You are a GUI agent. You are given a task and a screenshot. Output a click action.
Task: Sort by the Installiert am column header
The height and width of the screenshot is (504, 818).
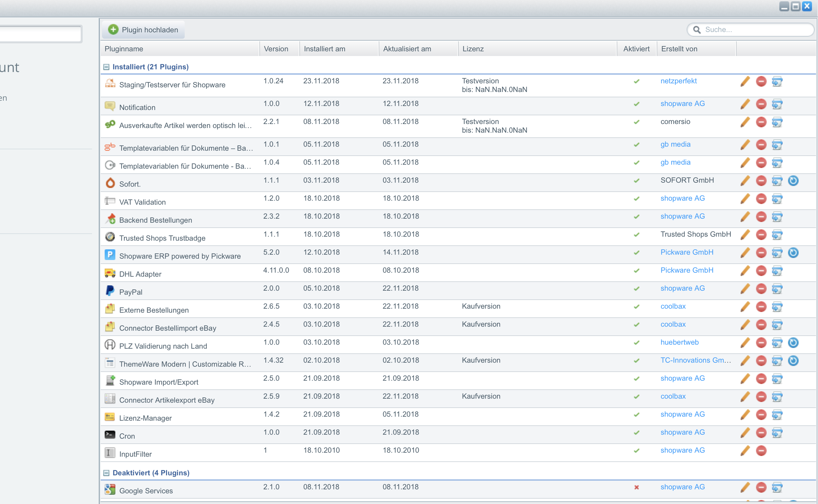click(x=339, y=49)
